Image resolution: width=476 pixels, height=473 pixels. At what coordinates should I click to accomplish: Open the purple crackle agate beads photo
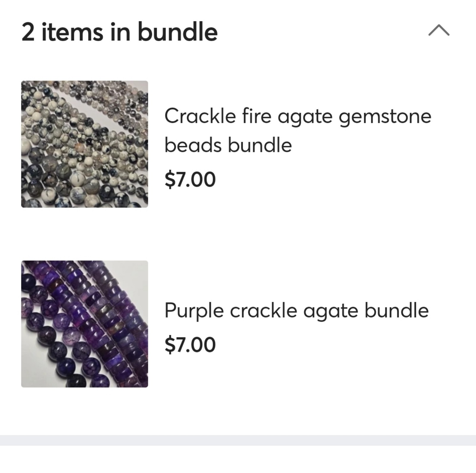coord(84,324)
